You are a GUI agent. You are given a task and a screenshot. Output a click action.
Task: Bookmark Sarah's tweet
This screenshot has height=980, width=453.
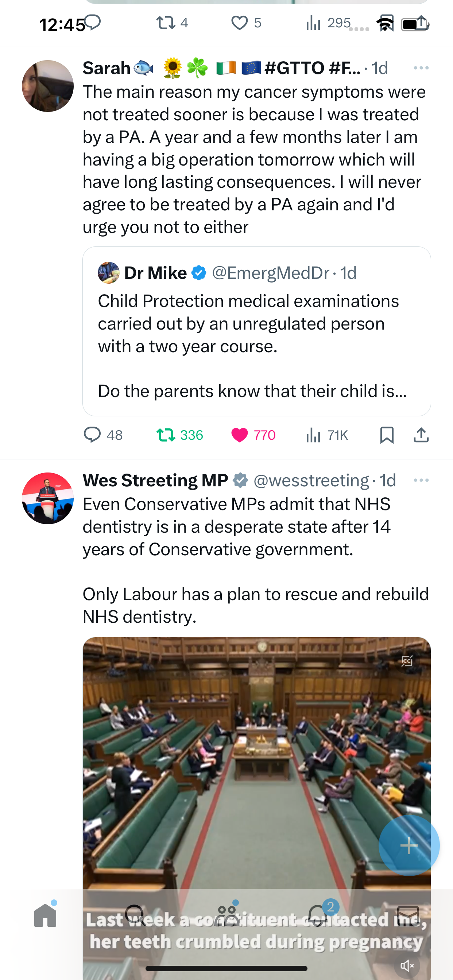tap(387, 435)
